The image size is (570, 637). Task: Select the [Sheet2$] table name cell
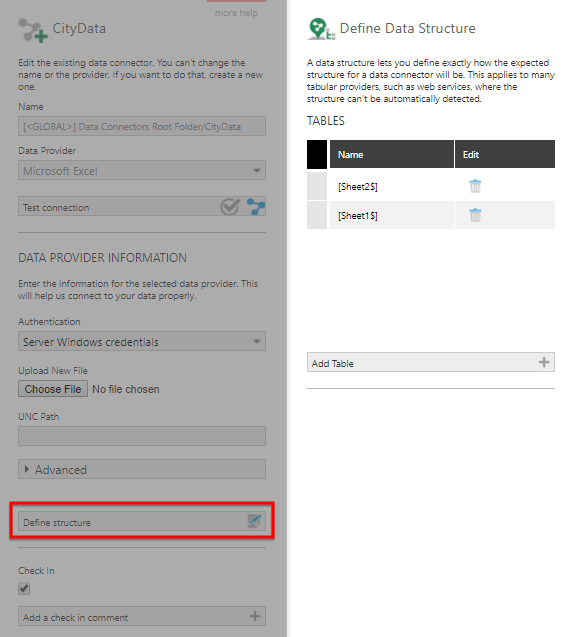coord(392,186)
